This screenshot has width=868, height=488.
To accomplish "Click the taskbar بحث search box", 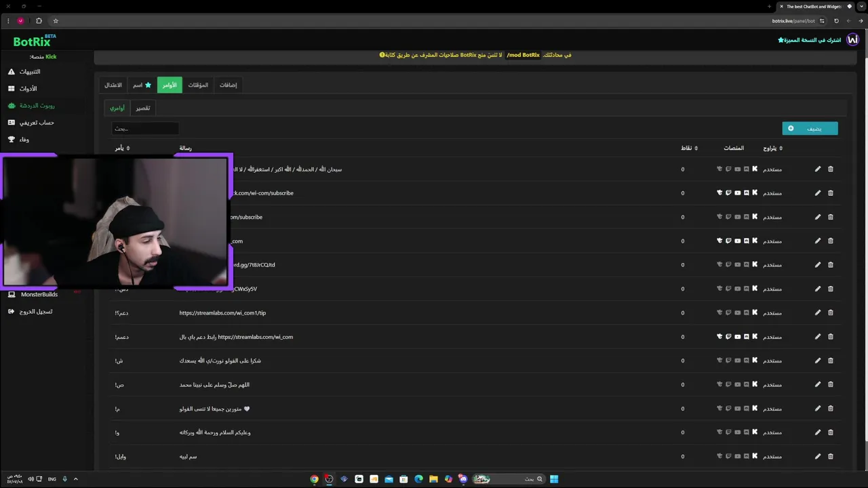I will [509, 479].
